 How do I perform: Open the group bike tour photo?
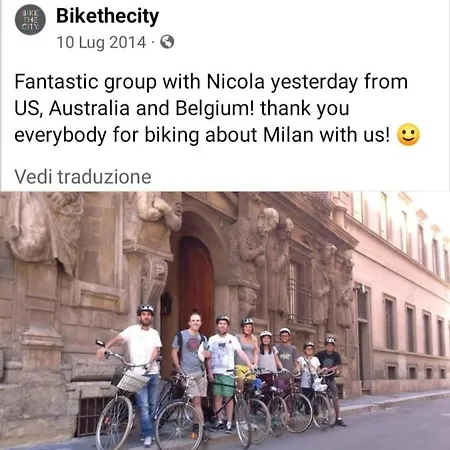pyautogui.click(x=225, y=321)
